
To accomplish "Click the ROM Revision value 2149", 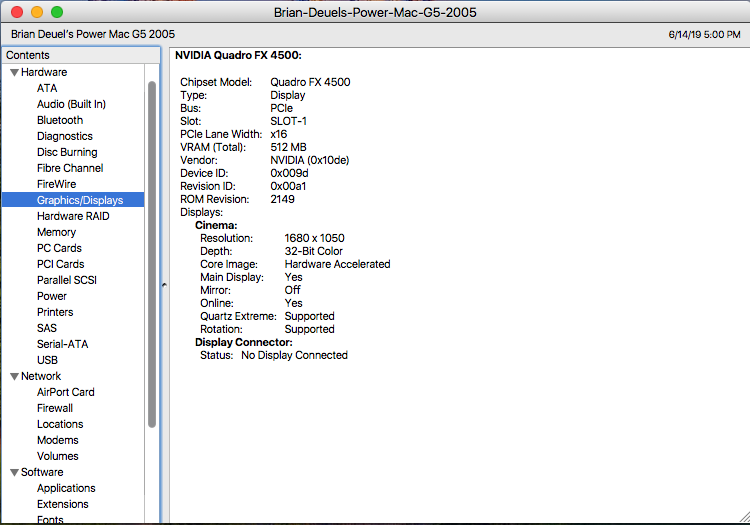I will [283, 199].
